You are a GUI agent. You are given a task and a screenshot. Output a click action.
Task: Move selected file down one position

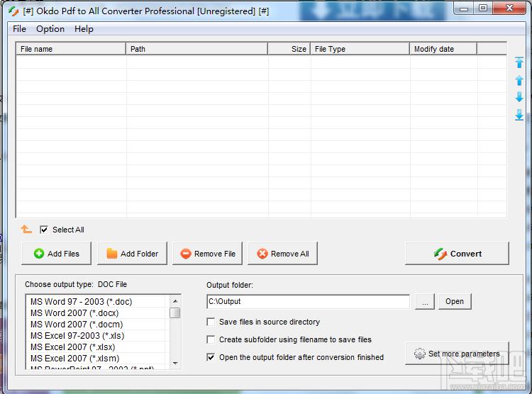coord(519,97)
